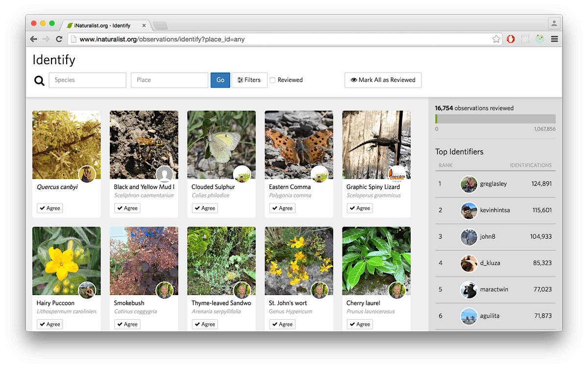The image size is (588, 368).
Task: Click the bookmark star in the address bar
Action: 496,39
